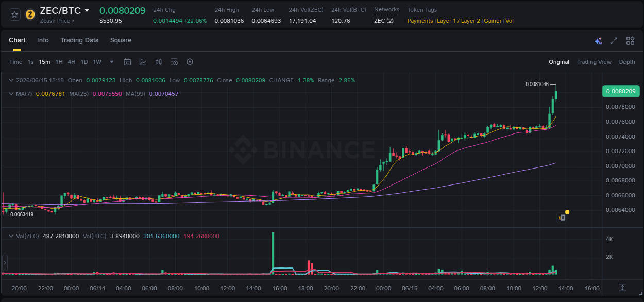The height and width of the screenshot is (302, 644).
Task: Expand the left side panel arrow handle
Action: click(x=5, y=263)
